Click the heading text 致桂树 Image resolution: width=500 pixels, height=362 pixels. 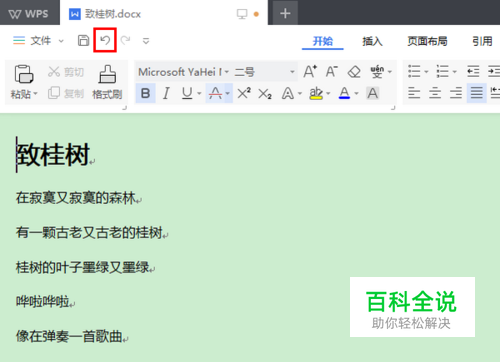click(53, 154)
